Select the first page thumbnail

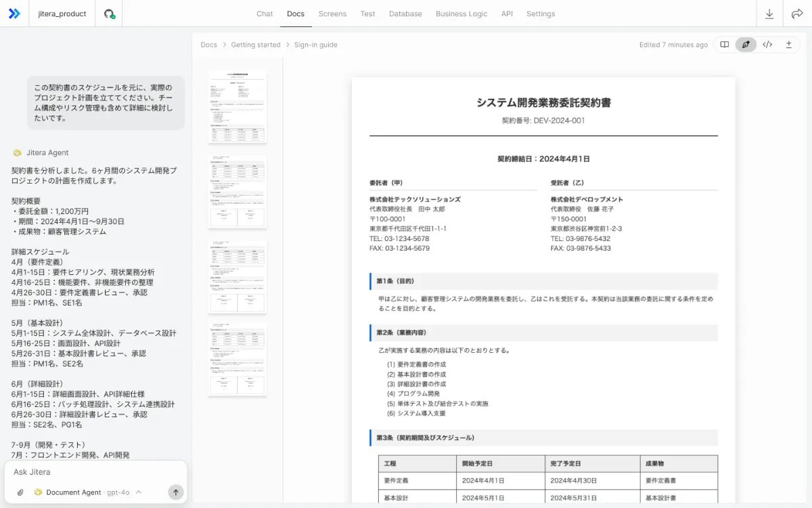coord(238,106)
